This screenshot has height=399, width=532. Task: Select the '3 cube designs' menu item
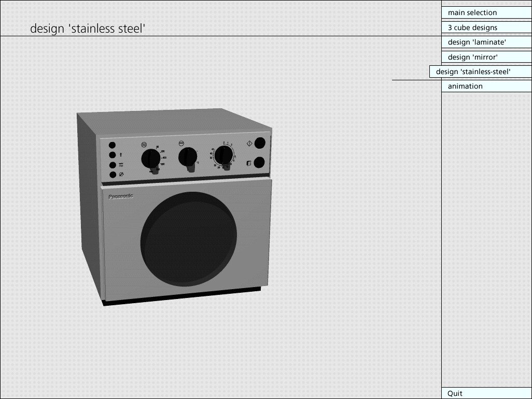click(486, 27)
